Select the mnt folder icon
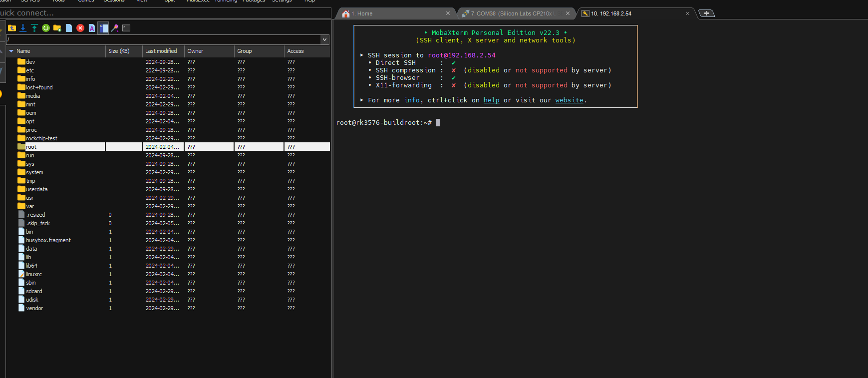The width and height of the screenshot is (868, 378). tap(21, 104)
